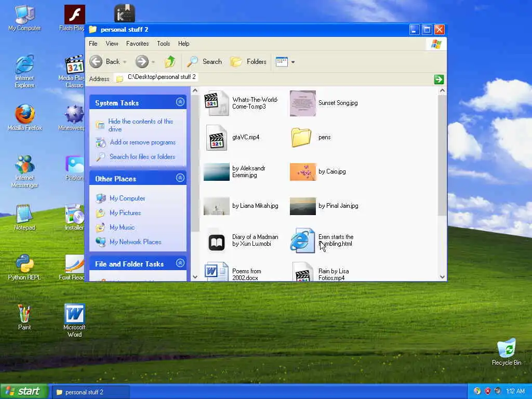
Task: Click the red security shield tray icon
Action: [x=487, y=391]
